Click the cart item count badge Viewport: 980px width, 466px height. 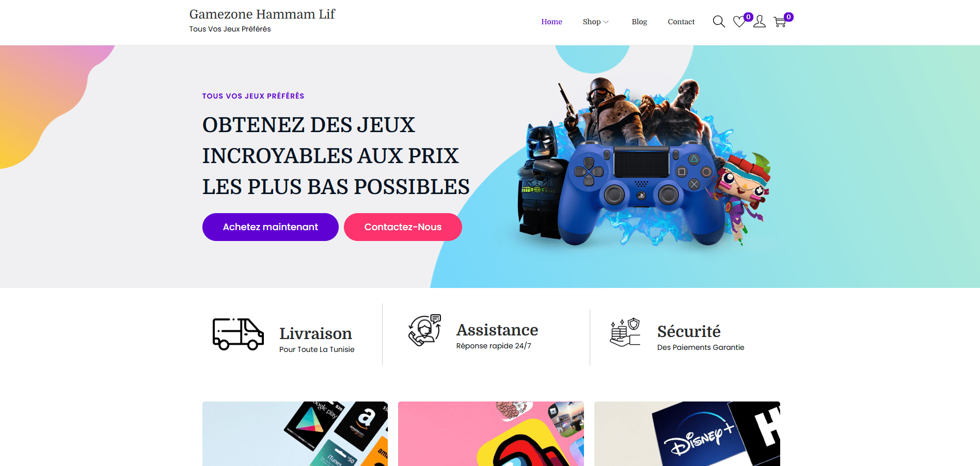tap(788, 17)
